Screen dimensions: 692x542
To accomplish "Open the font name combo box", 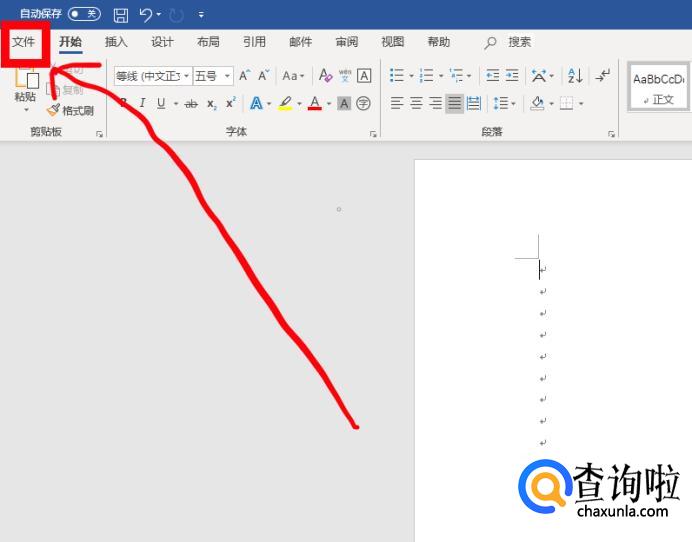I will [153, 76].
